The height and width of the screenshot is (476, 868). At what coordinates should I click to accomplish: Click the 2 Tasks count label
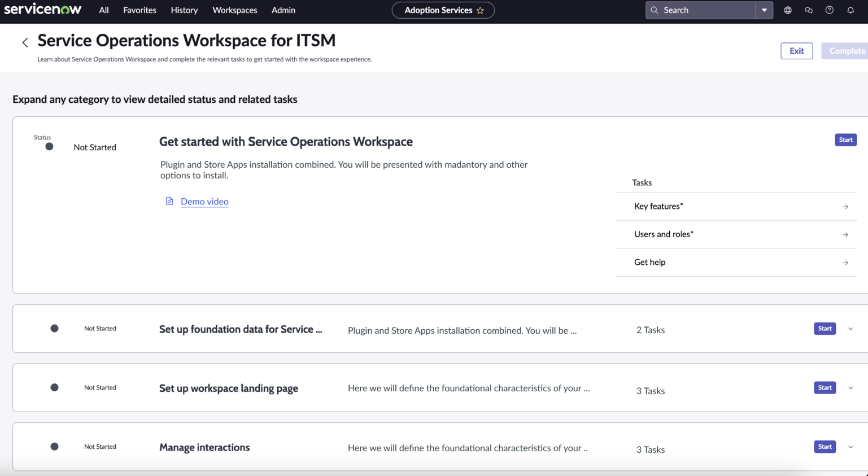click(651, 330)
